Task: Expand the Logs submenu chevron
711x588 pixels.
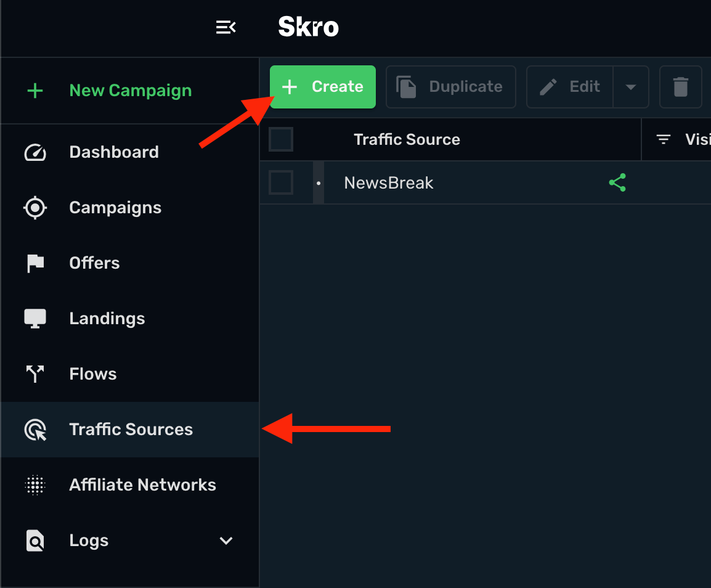Action: coord(226,541)
